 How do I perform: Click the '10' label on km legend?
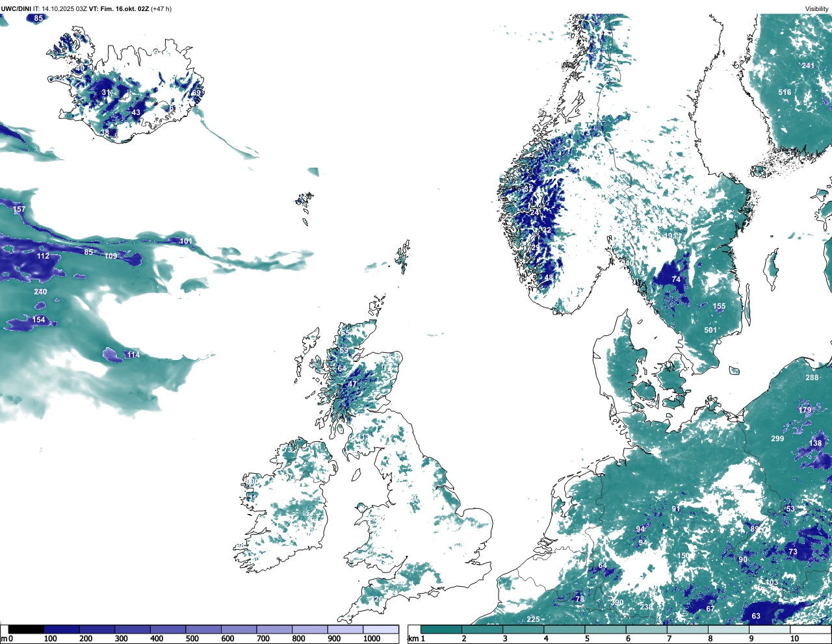point(794,639)
